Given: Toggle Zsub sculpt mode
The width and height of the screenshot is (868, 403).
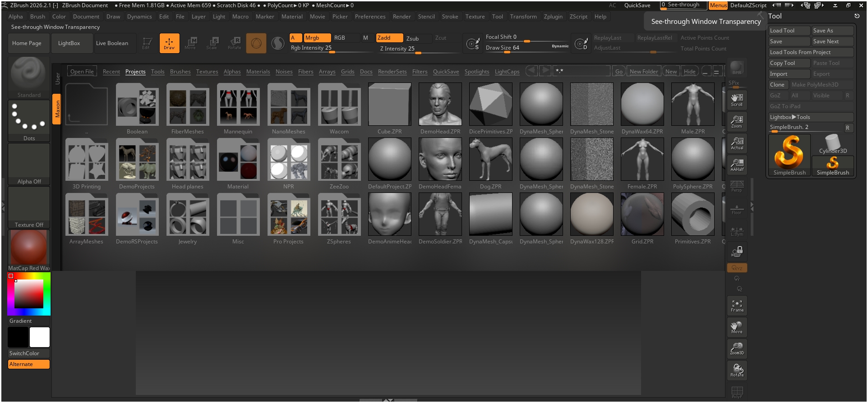Looking at the screenshot, I should click(x=418, y=38).
